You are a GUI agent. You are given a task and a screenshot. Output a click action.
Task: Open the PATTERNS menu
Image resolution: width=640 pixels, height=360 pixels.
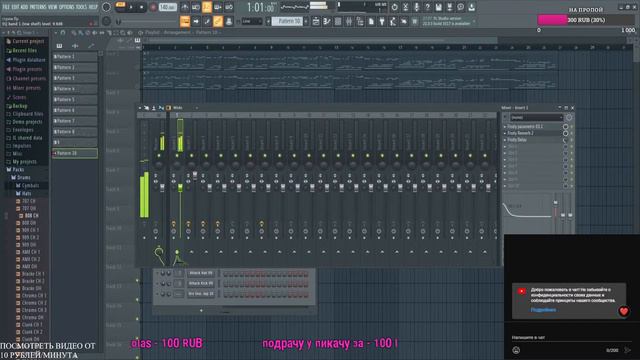pos(38,7)
